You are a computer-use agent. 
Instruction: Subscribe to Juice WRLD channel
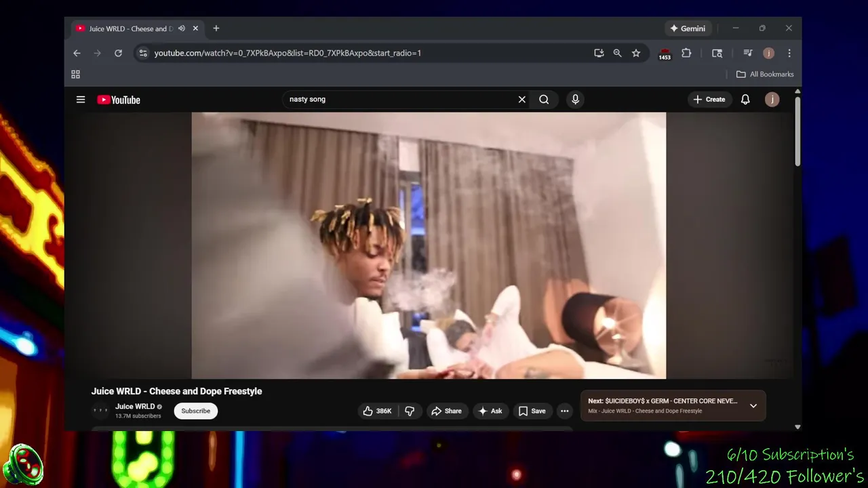tap(196, 411)
